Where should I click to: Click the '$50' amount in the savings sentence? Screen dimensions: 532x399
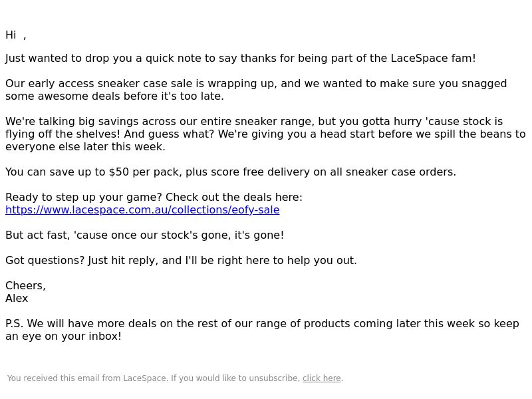coord(119,172)
